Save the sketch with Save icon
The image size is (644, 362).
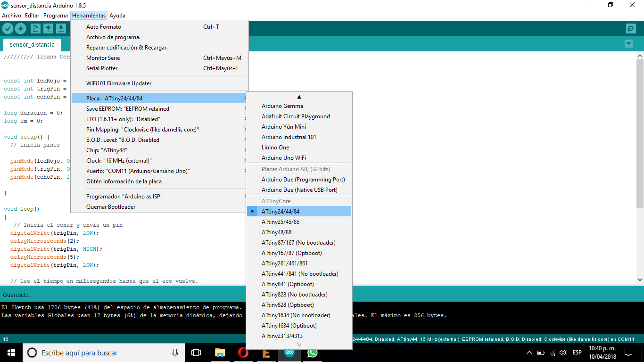coord(61,29)
